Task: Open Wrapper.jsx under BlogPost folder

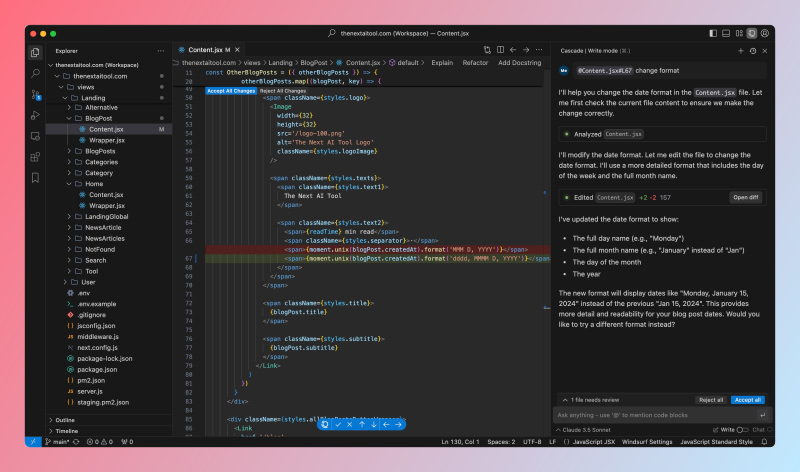Action: [x=106, y=140]
